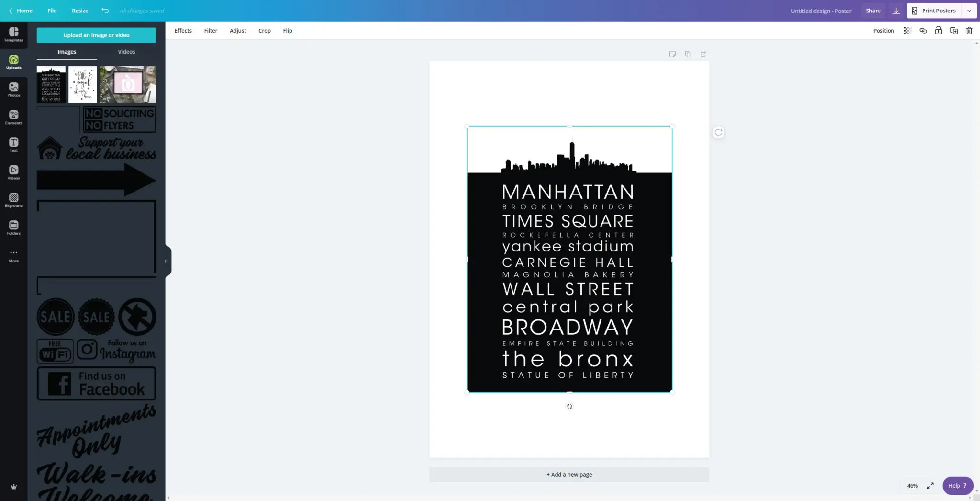The width and height of the screenshot is (980, 501).
Task: Click Upload an image or video
Action: pos(96,35)
